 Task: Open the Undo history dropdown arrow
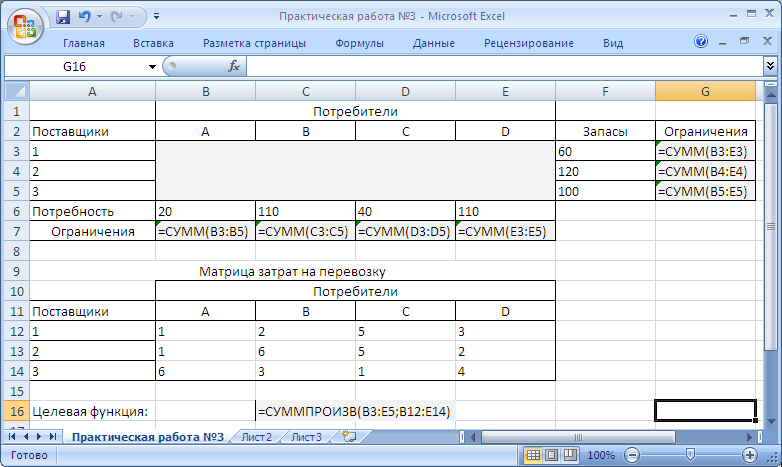pyautogui.click(x=99, y=17)
